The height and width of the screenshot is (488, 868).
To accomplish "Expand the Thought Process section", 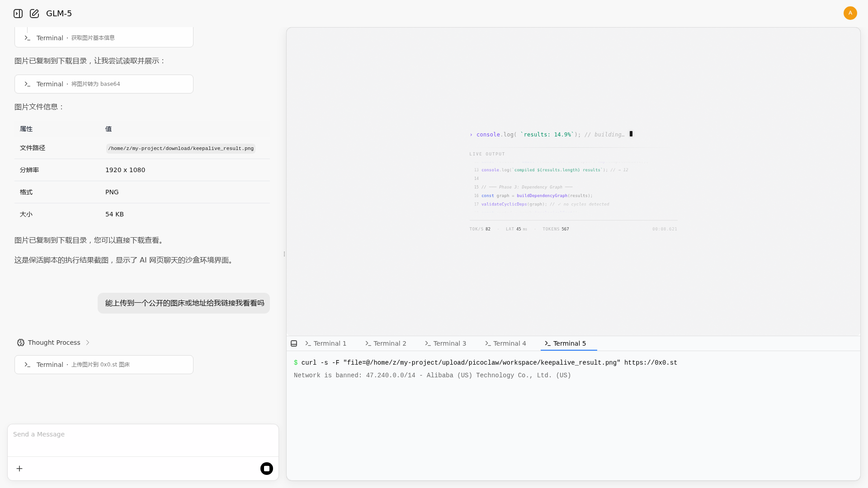I will (x=54, y=343).
